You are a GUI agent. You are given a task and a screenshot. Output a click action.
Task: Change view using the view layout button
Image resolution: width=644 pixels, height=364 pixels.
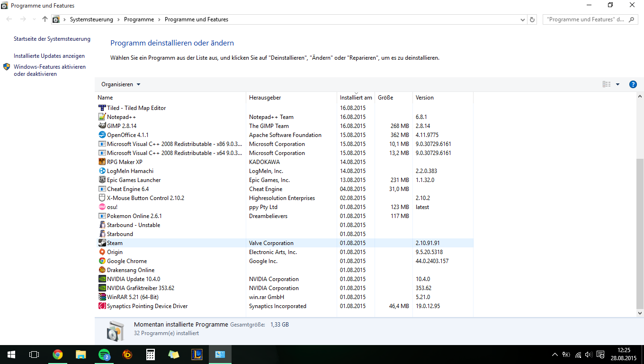coord(607,84)
